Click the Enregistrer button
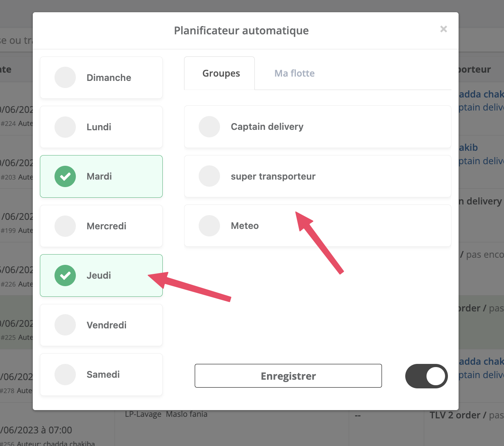The width and height of the screenshot is (504, 446). tap(288, 376)
